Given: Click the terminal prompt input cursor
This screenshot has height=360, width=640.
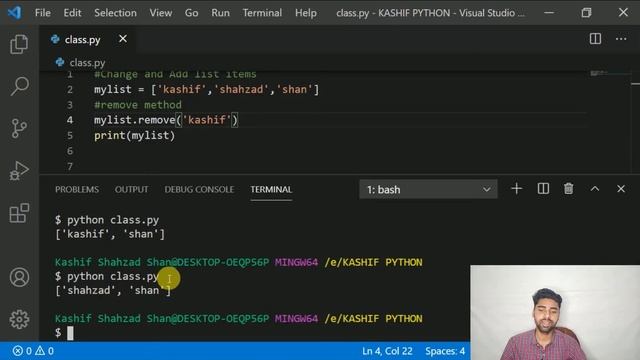Looking at the screenshot, I should [x=70, y=333].
